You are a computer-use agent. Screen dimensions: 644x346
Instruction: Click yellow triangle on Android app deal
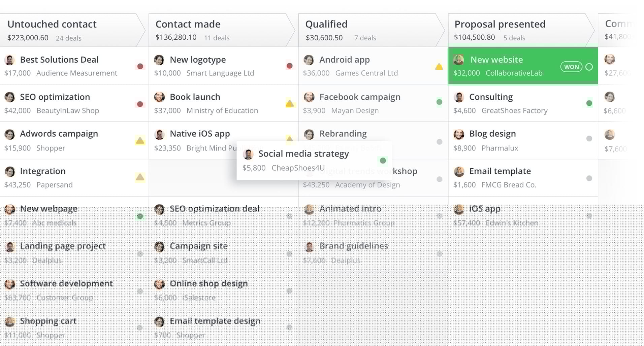point(439,66)
